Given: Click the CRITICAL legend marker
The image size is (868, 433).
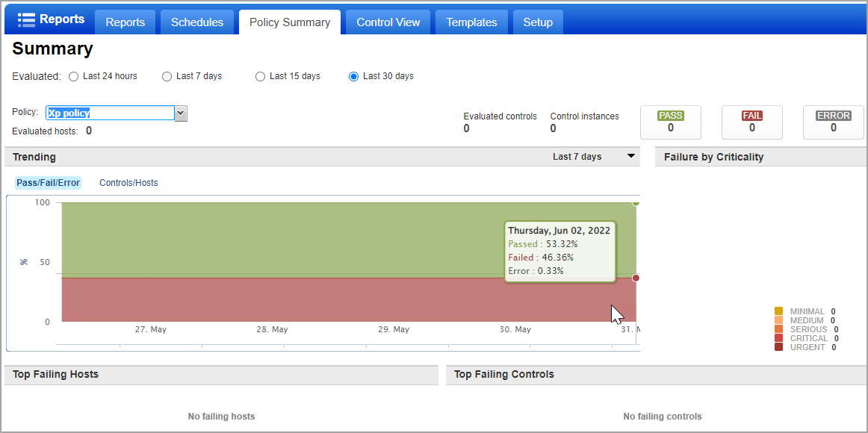Looking at the screenshot, I should (x=780, y=338).
